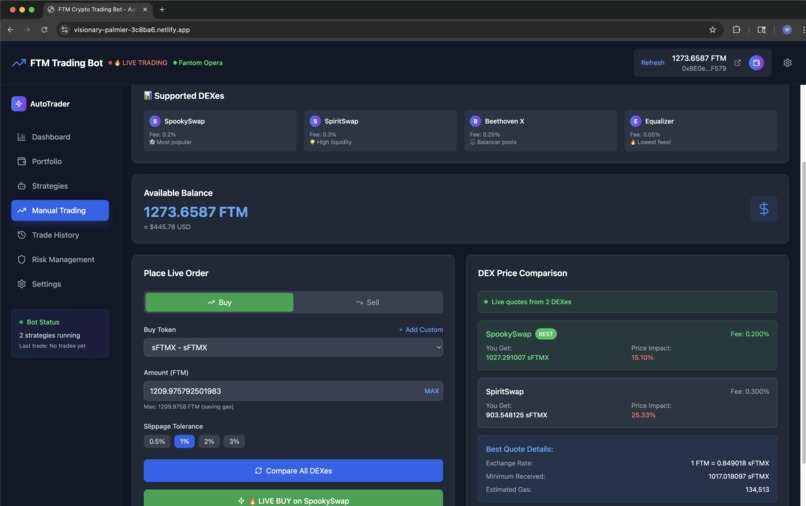Open the top-right settings gear
The width and height of the screenshot is (806, 506).
coord(787,63)
